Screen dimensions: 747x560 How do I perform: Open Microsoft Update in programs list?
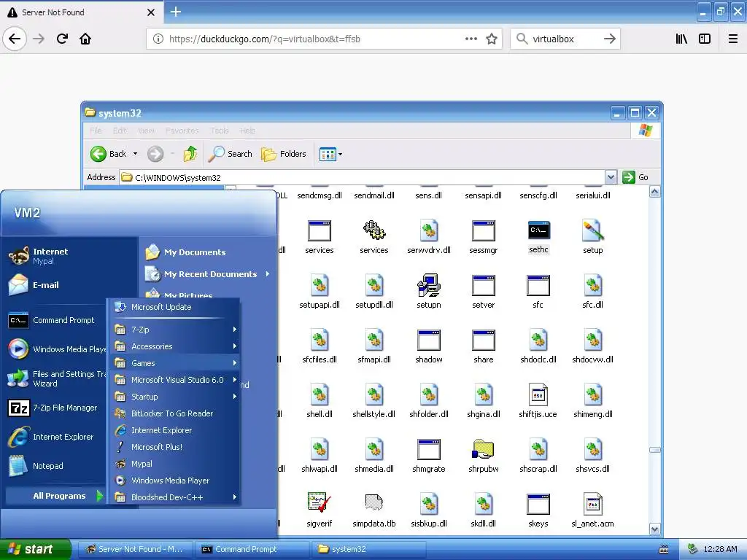tap(174, 307)
